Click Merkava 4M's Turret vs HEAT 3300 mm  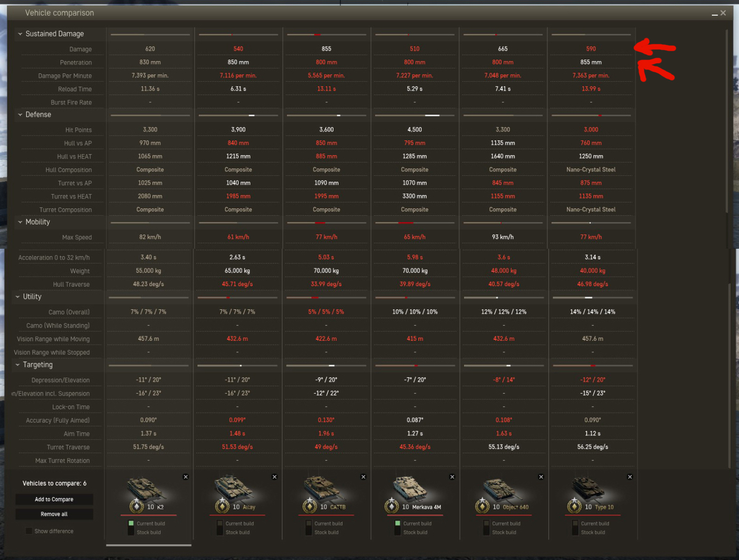point(414,197)
